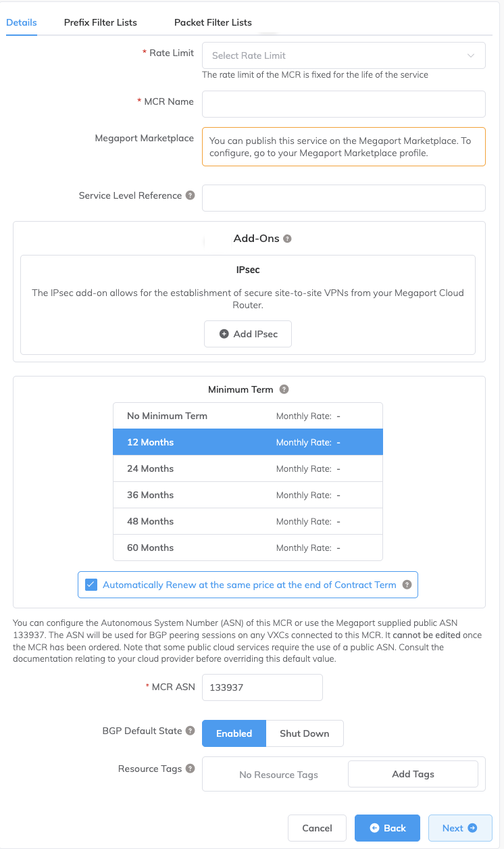This screenshot has height=849, width=504.
Task: Click the Minimum Term help icon
Action: point(284,389)
